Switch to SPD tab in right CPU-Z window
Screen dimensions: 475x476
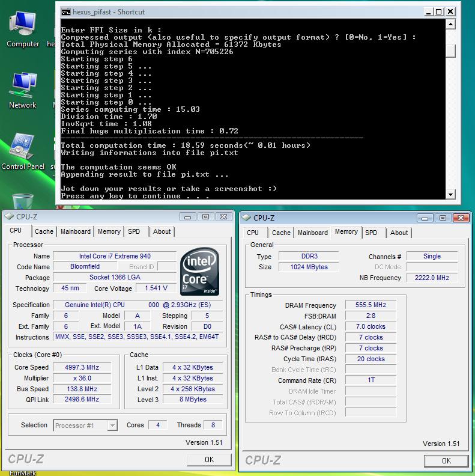[371, 233]
